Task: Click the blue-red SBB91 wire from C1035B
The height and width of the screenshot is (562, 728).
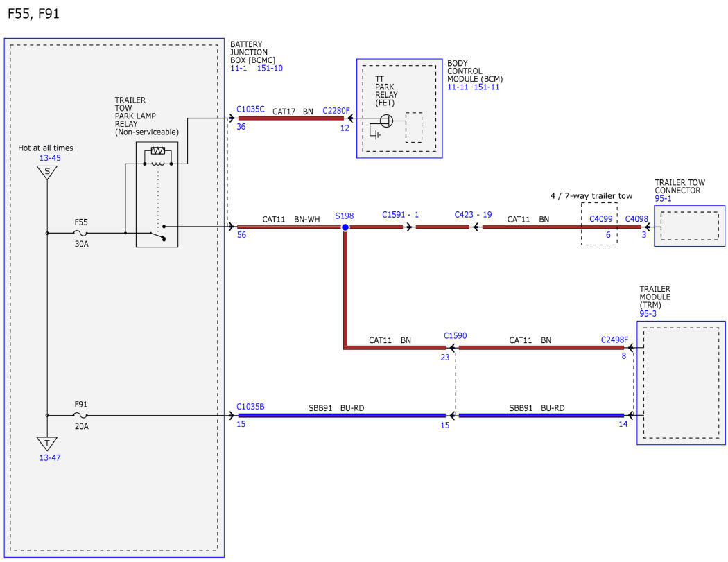Action: coord(342,415)
